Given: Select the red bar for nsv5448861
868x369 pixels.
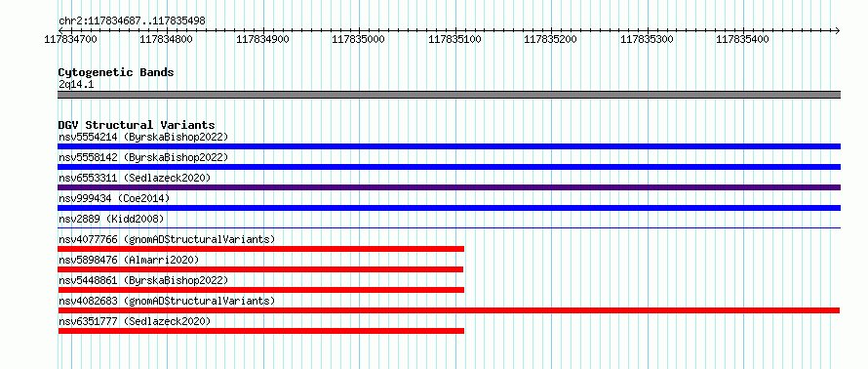Looking at the screenshot, I should [x=260, y=290].
